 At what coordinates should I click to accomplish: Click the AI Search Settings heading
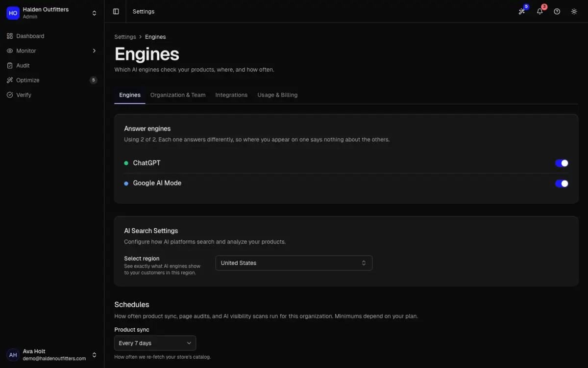[151, 231]
